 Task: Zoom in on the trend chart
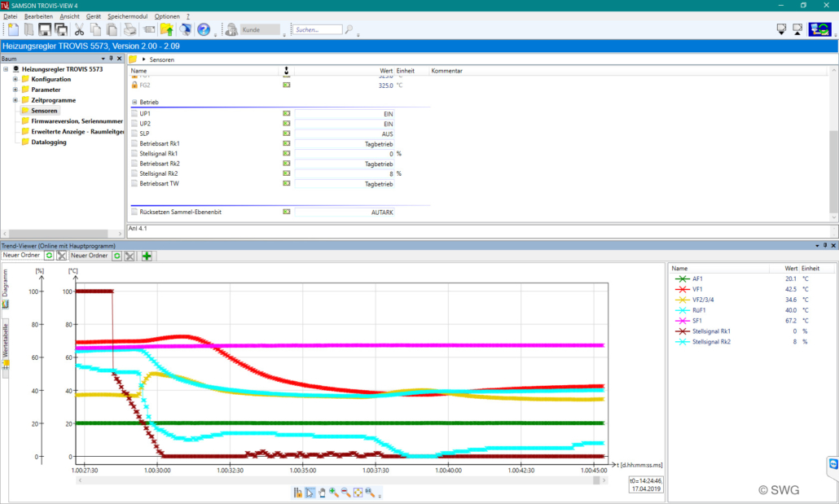334,493
